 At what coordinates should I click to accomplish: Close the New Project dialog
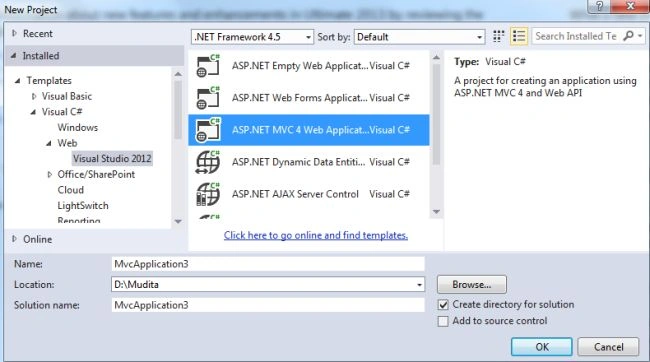(x=630, y=6)
